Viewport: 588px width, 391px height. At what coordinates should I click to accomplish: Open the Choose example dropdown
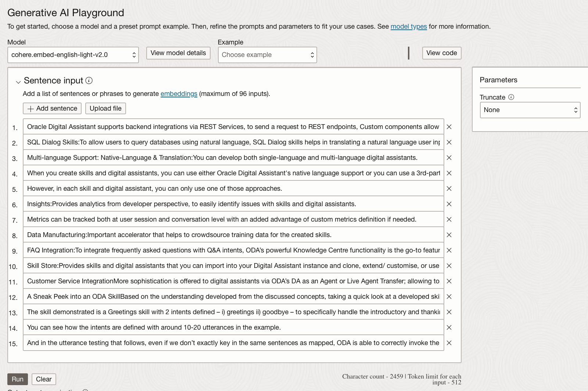[x=267, y=55]
